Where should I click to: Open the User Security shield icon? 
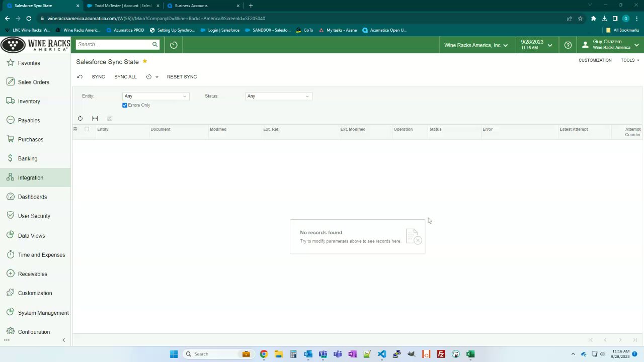(11, 216)
